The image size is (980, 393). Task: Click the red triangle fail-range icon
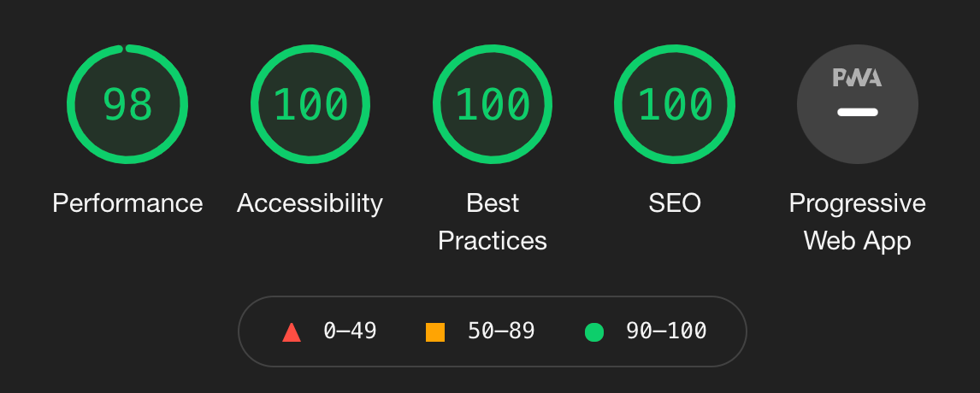pyautogui.click(x=292, y=332)
